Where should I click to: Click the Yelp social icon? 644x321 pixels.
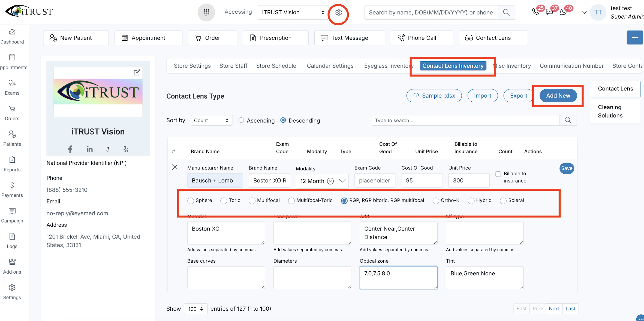[126, 149]
